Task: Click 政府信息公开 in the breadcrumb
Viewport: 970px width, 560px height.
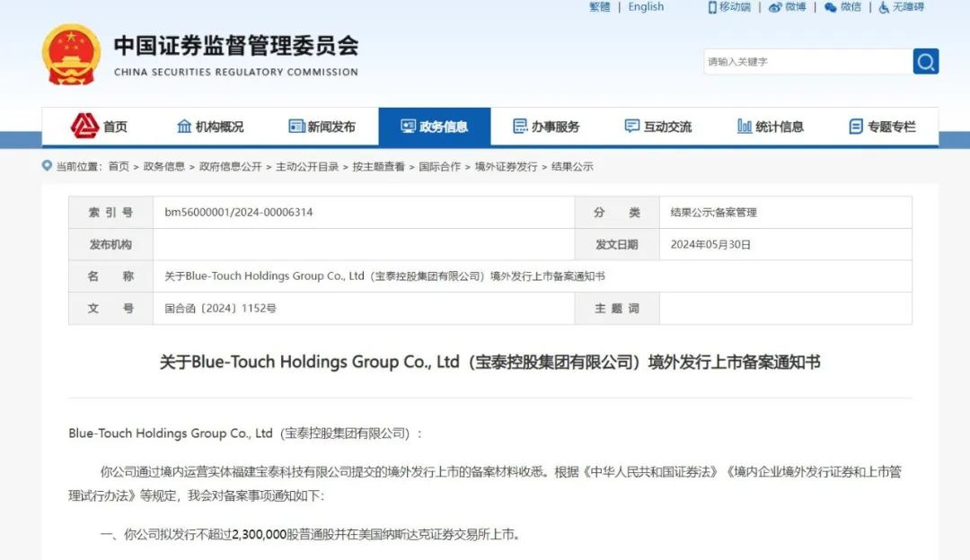Action: (230, 167)
